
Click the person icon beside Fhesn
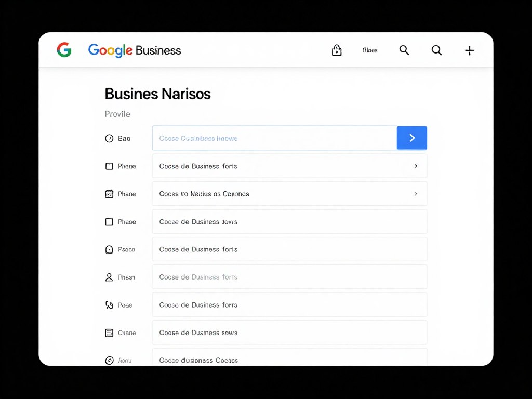pyautogui.click(x=109, y=277)
